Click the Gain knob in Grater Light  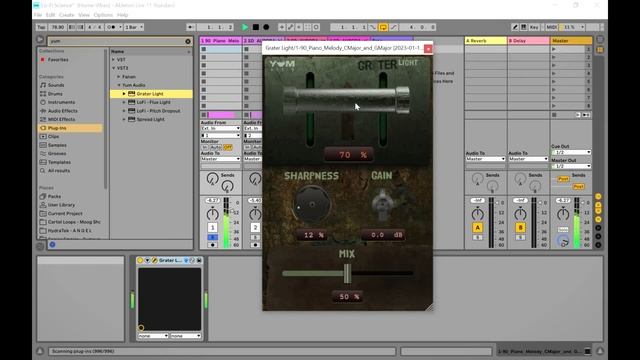pyautogui.click(x=382, y=204)
